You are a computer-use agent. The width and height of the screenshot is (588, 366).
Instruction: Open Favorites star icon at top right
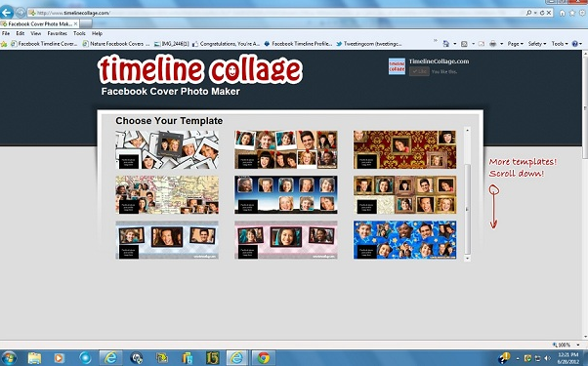pos(571,13)
